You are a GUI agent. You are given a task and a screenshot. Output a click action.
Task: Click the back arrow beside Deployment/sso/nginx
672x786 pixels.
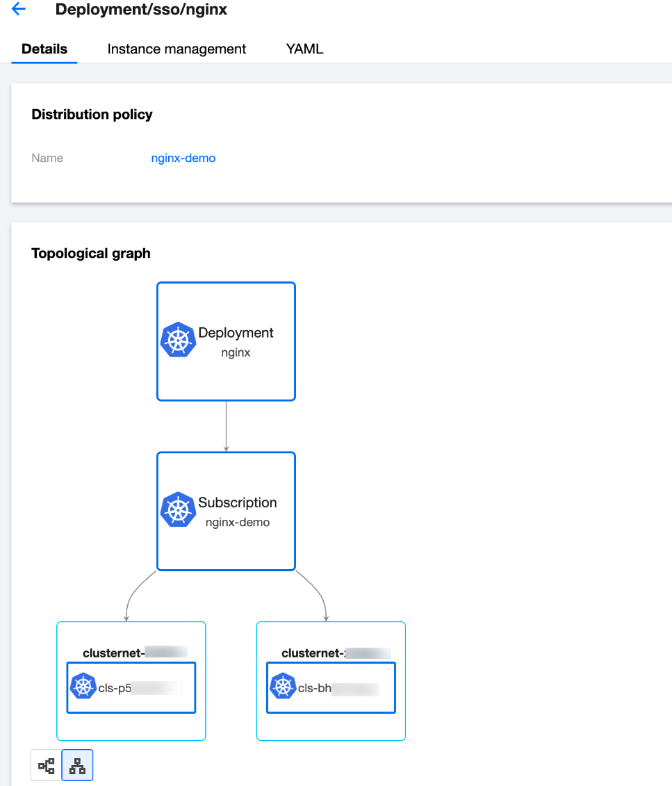click(x=19, y=10)
